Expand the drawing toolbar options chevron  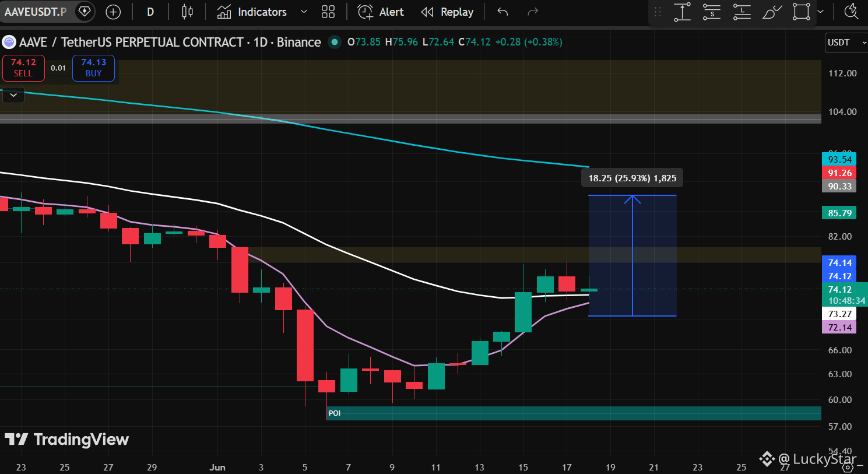[820, 12]
